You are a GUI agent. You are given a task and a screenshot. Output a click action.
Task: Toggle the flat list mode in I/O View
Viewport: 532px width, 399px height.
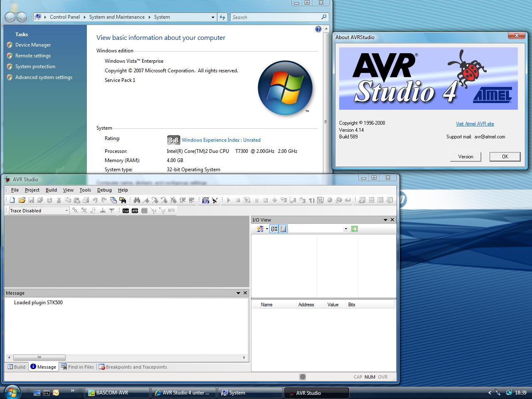(x=283, y=229)
